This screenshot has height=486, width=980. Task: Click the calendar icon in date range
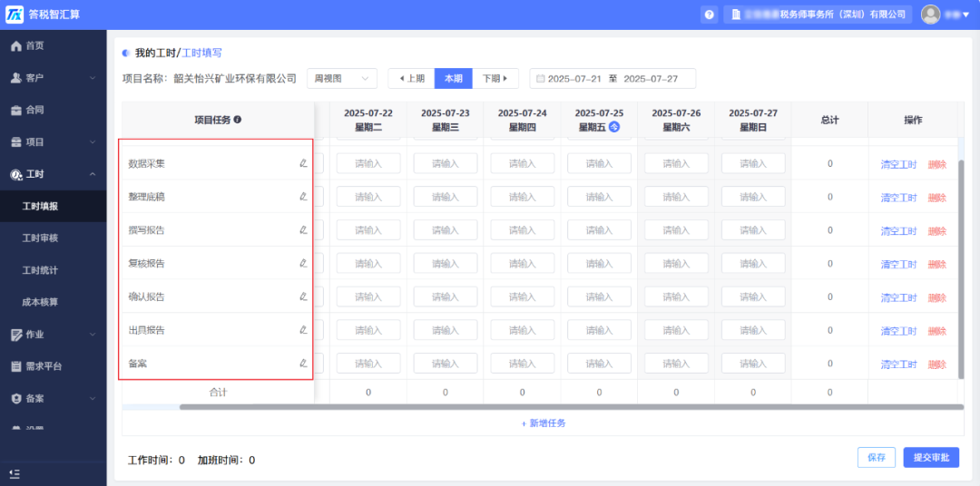[541, 79]
